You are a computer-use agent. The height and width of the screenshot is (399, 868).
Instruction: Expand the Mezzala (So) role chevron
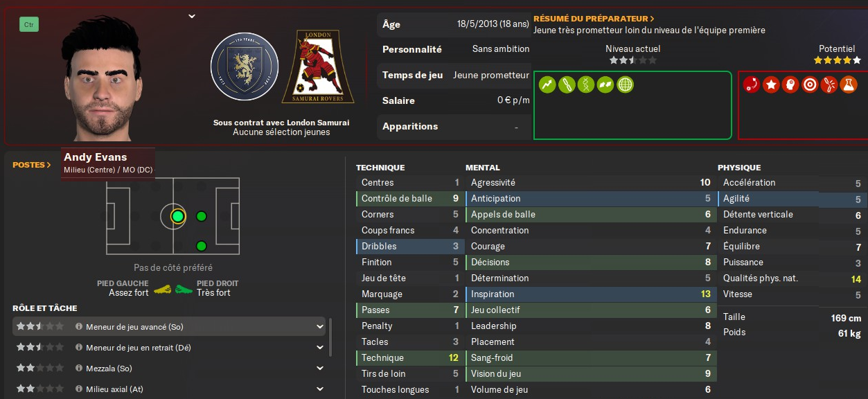pyautogui.click(x=320, y=369)
